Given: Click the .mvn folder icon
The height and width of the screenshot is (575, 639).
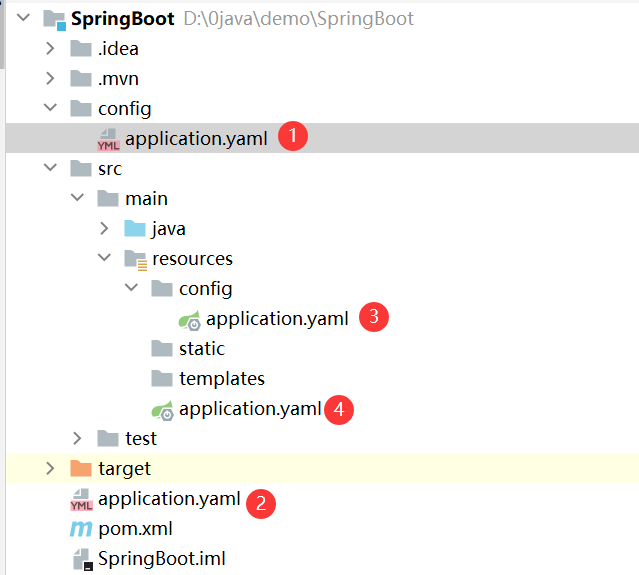Looking at the screenshot, I should tap(81, 78).
